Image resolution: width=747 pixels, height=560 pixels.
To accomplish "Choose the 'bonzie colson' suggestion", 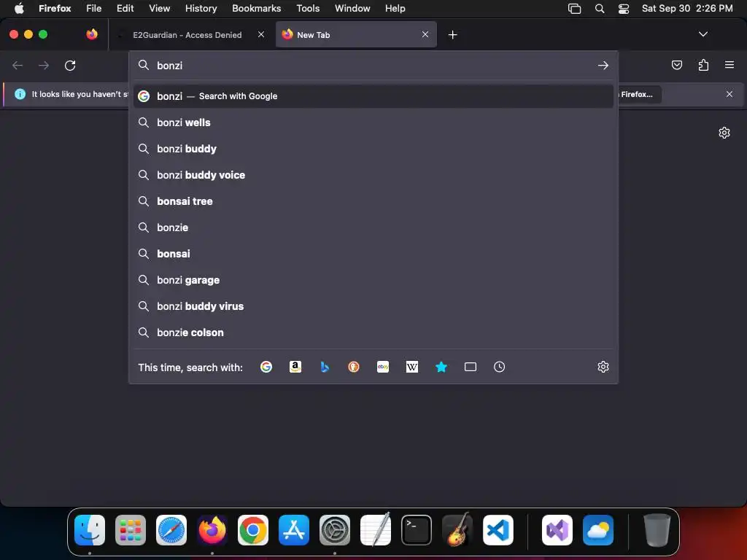I will (x=373, y=332).
